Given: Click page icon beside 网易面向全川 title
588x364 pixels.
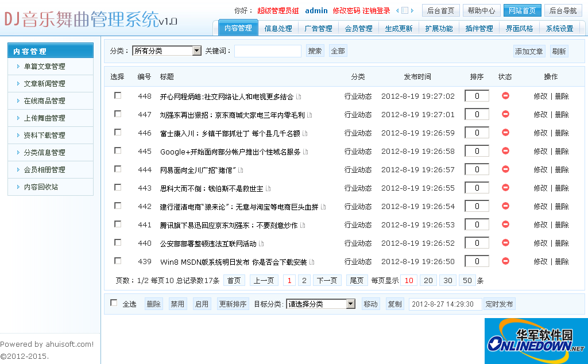Looking at the screenshot, I should (241, 170).
